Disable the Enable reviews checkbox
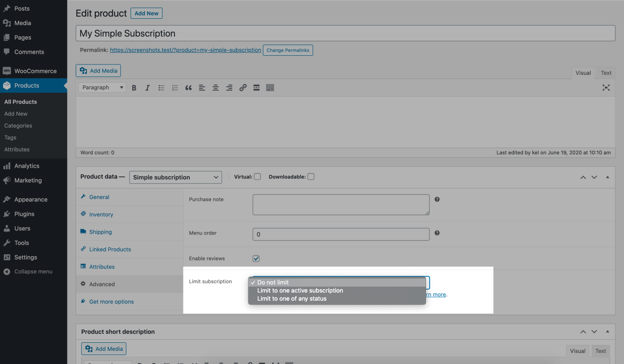The image size is (624, 364). 256,258
